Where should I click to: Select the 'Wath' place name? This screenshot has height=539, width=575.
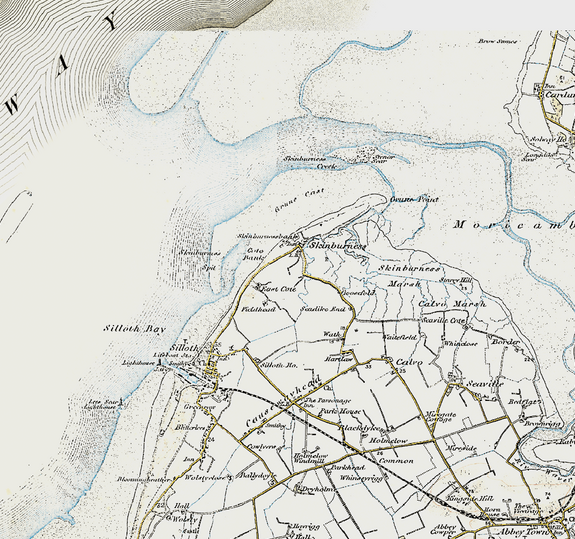coord(333,334)
